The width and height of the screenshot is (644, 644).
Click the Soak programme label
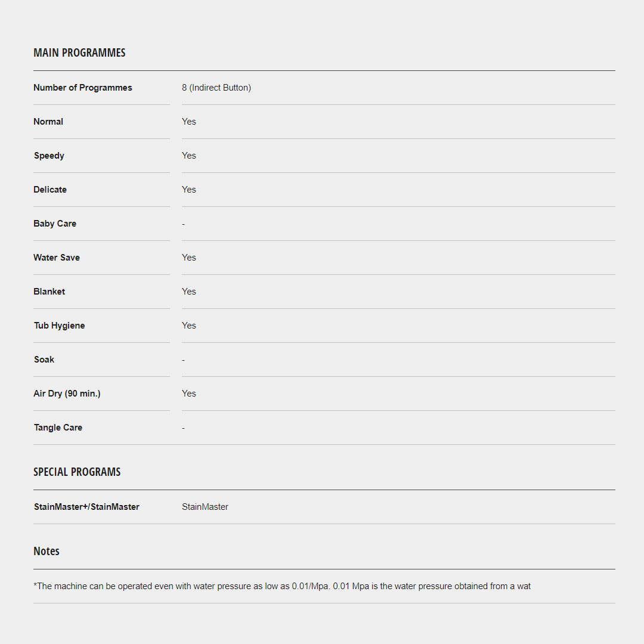[x=44, y=360]
